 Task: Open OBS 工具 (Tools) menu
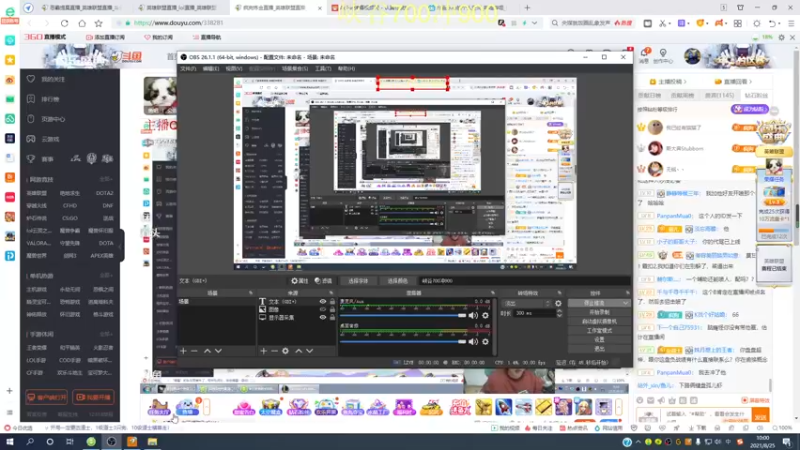click(323, 68)
